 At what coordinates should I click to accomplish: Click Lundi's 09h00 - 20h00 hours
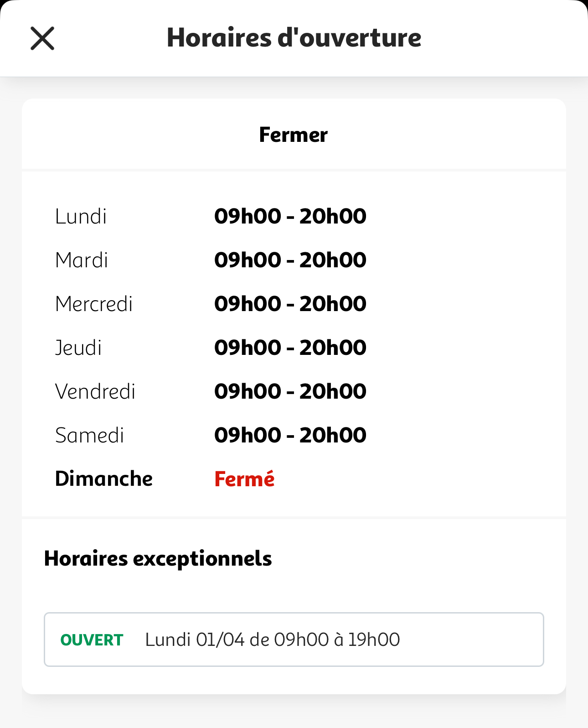click(x=290, y=216)
